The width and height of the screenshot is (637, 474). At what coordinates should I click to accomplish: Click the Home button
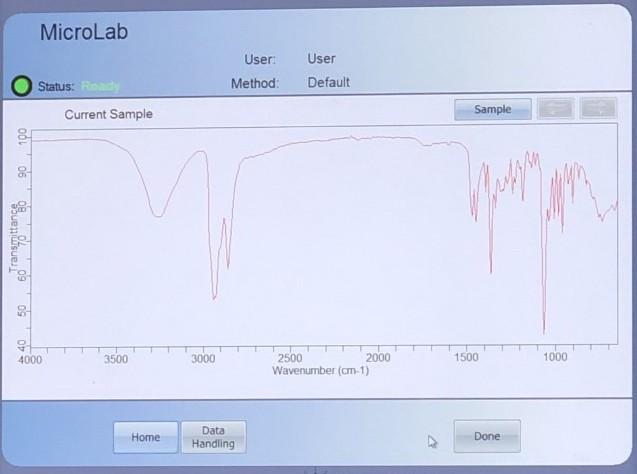pos(145,437)
